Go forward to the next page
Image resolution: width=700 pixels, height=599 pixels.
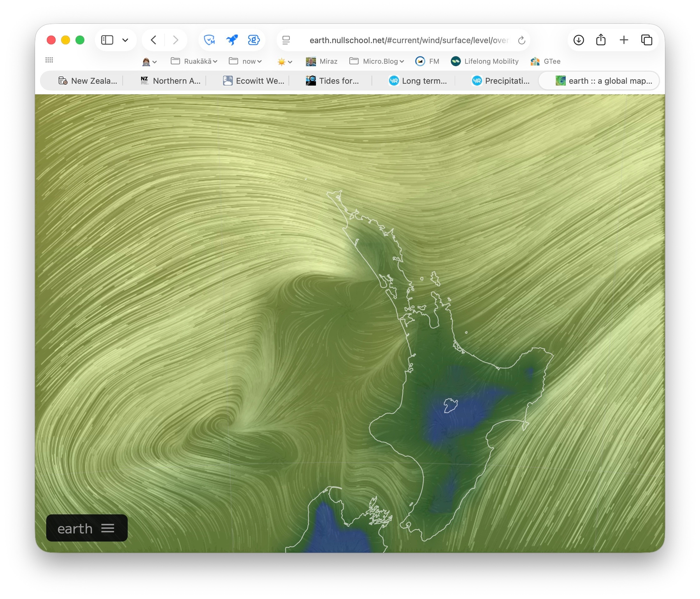pyautogui.click(x=175, y=40)
